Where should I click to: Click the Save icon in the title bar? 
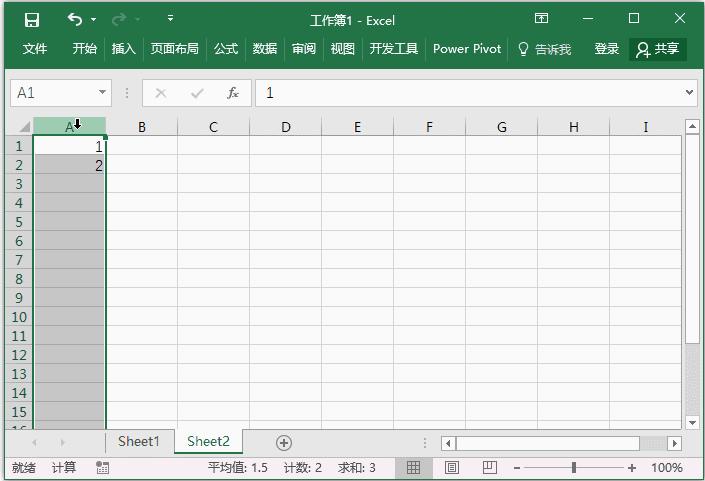coord(31,20)
